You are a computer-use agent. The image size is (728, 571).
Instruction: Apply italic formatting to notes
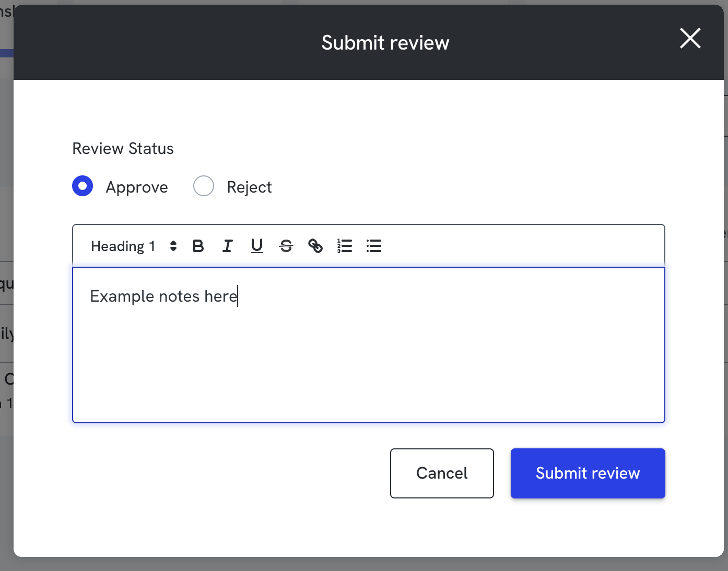click(227, 246)
